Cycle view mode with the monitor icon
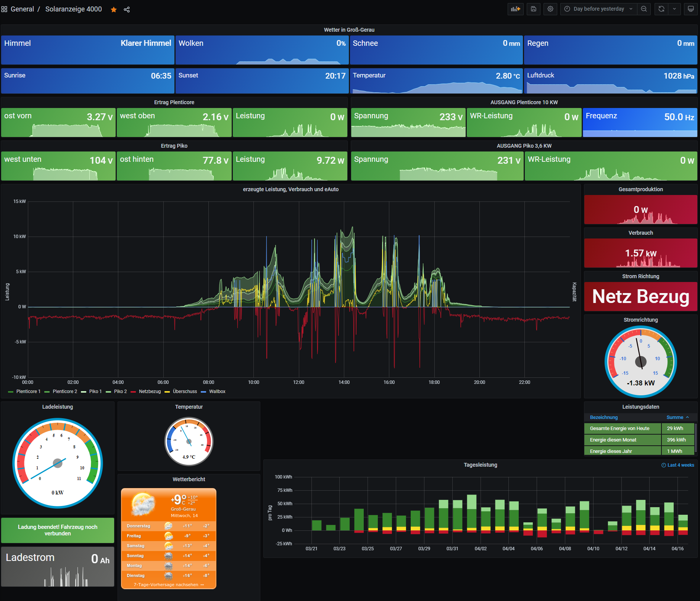 pos(690,9)
